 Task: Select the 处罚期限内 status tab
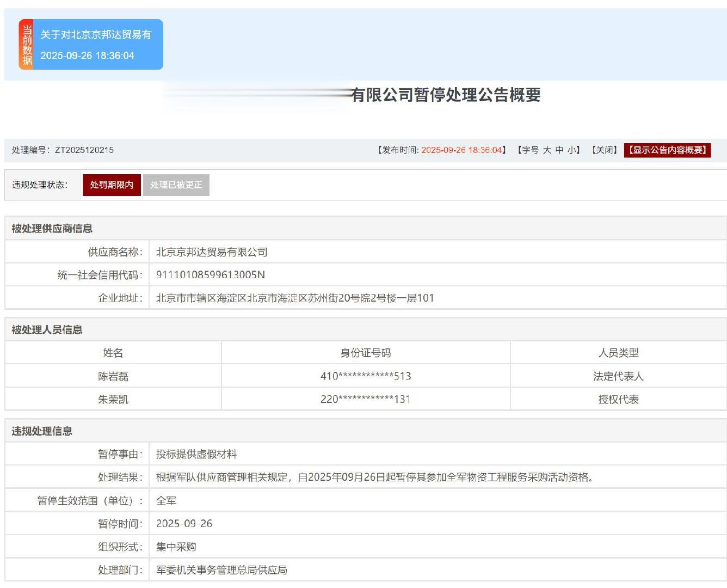(112, 185)
